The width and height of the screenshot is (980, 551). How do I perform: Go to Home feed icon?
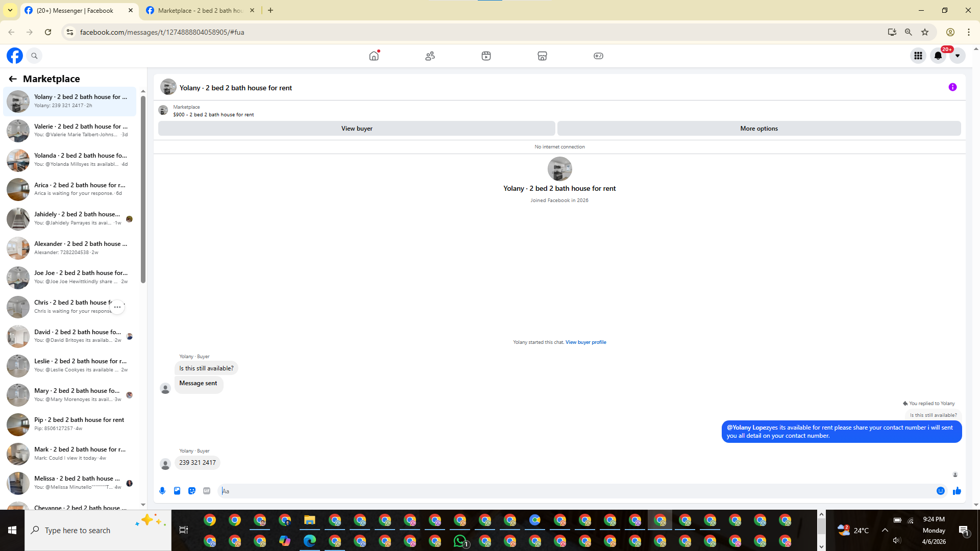point(374,56)
